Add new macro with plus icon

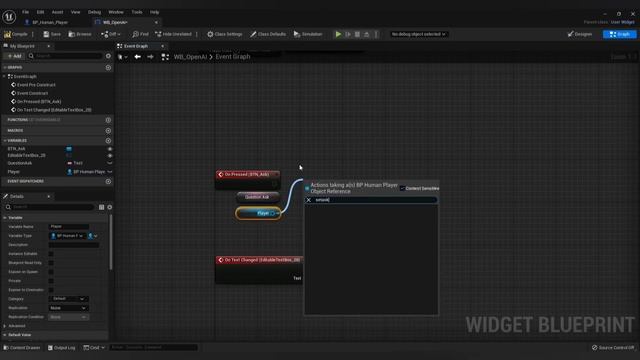108,131
